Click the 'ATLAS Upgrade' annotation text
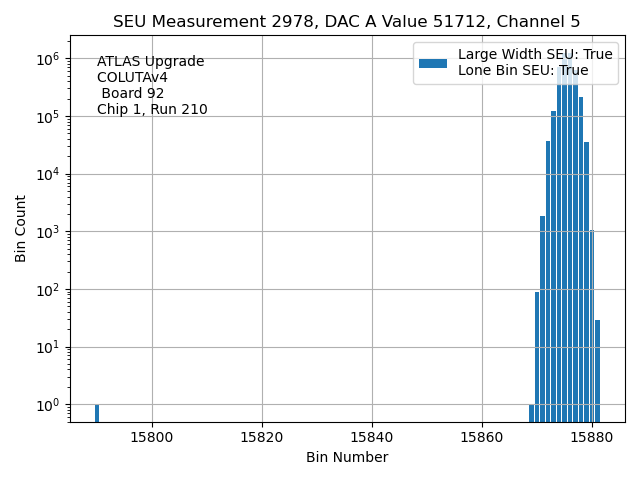This screenshot has width=640, height=480. (150, 62)
